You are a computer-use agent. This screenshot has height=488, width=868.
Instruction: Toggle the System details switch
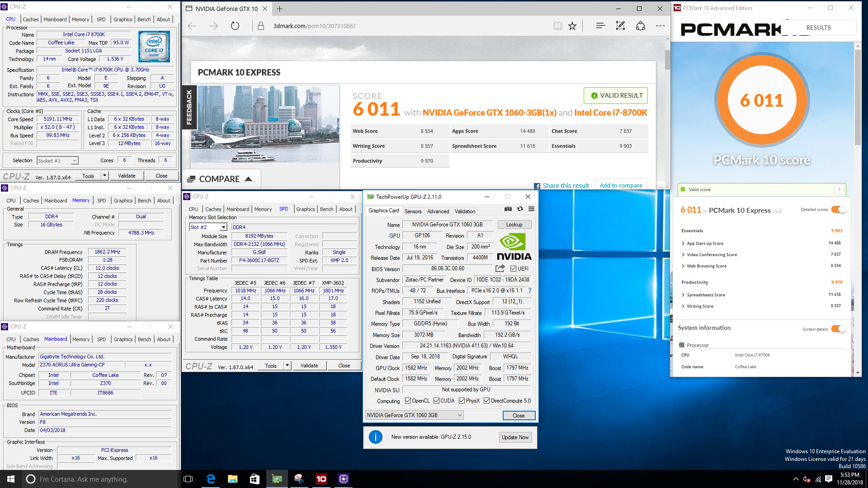[x=838, y=329]
